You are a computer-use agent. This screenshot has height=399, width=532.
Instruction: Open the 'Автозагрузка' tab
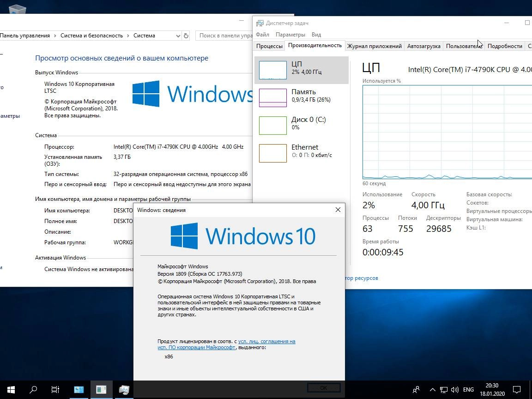(x=424, y=46)
